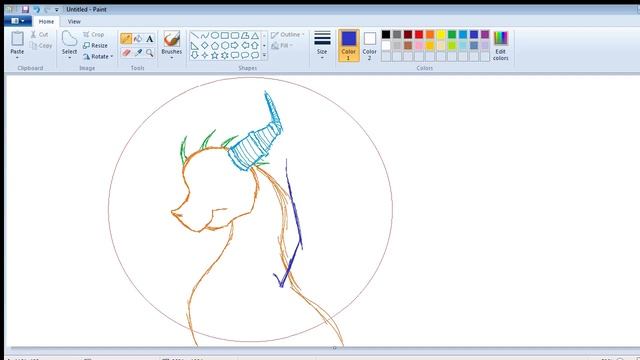Choose the Rectangle shape
The image size is (640, 360).
(225, 36)
